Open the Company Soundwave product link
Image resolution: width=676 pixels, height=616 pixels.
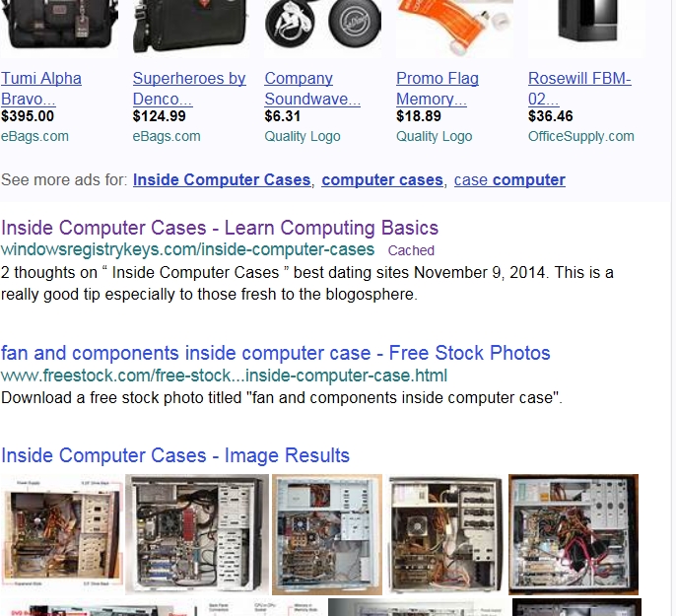point(312,89)
